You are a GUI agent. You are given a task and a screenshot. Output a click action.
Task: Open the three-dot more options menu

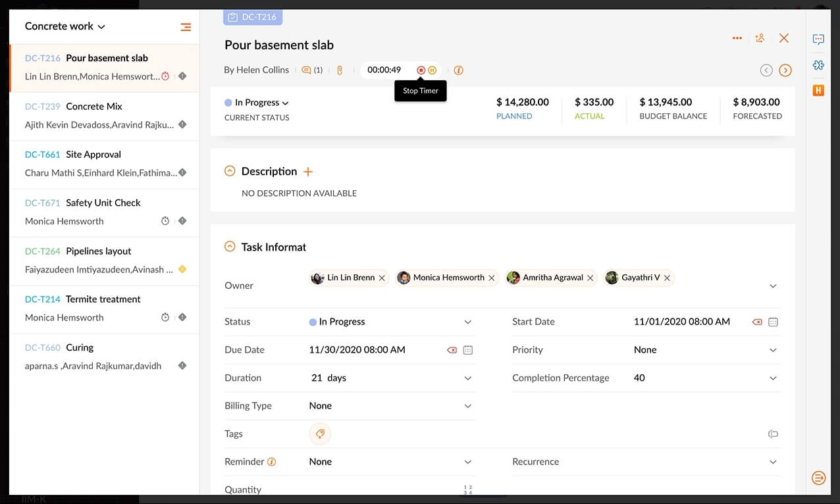(737, 38)
